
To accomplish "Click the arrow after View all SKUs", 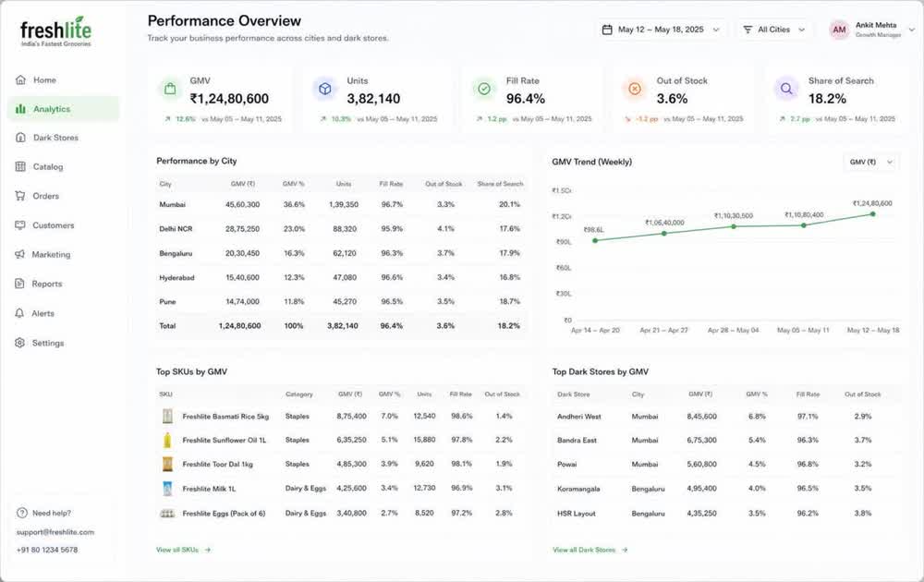I will point(207,550).
